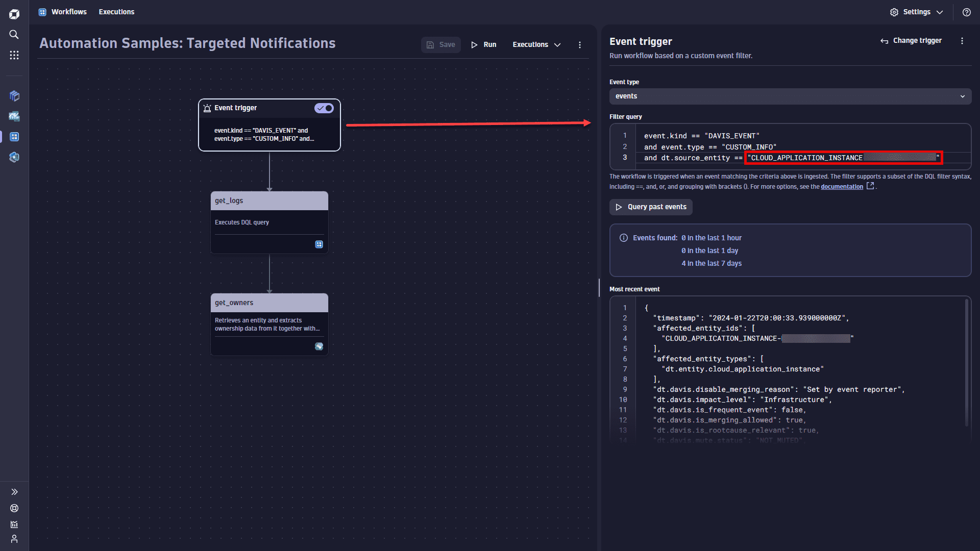The image size is (980, 551).
Task: Click the search icon in left sidebar
Action: click(x=14, y=35)
